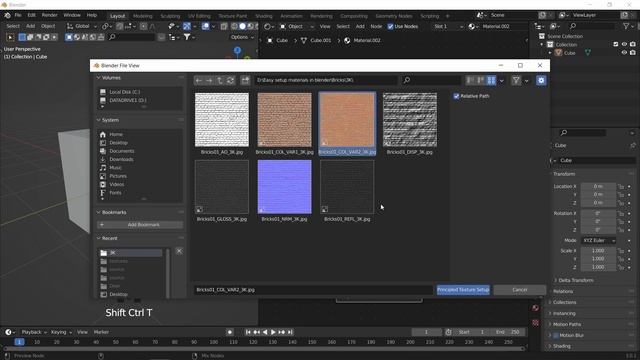This screenshot has width=640, height=360.
Task: Open filter settings dropdown arrow
Action: [527, 81]
